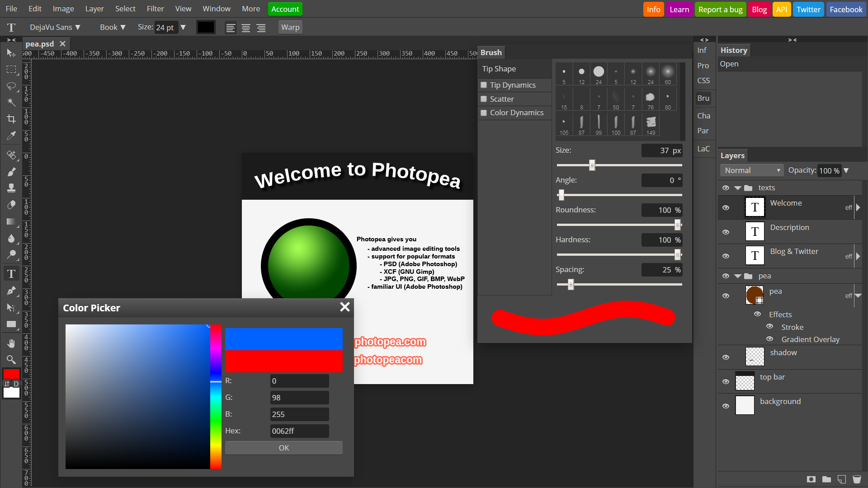
Task: Select the Eyedropper tool
Action: (11, 136)
